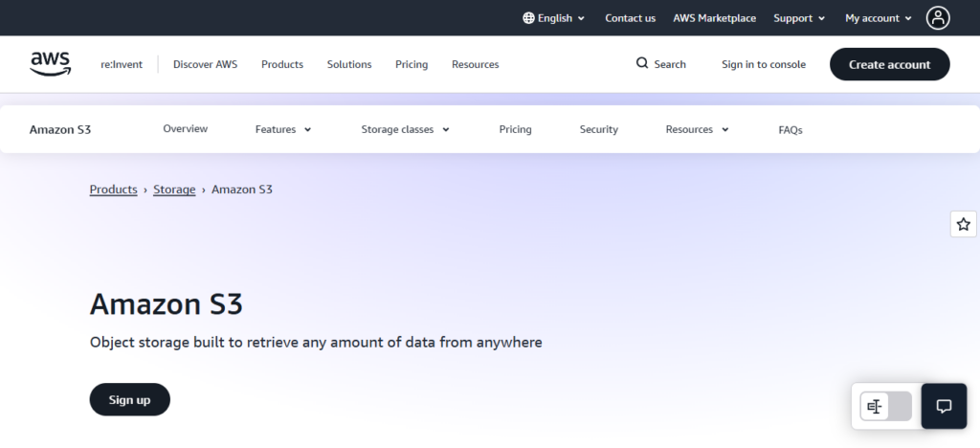Expand the My account dropdown
The width and height of the screenshot is (980, 448).
tap(879, 18)
